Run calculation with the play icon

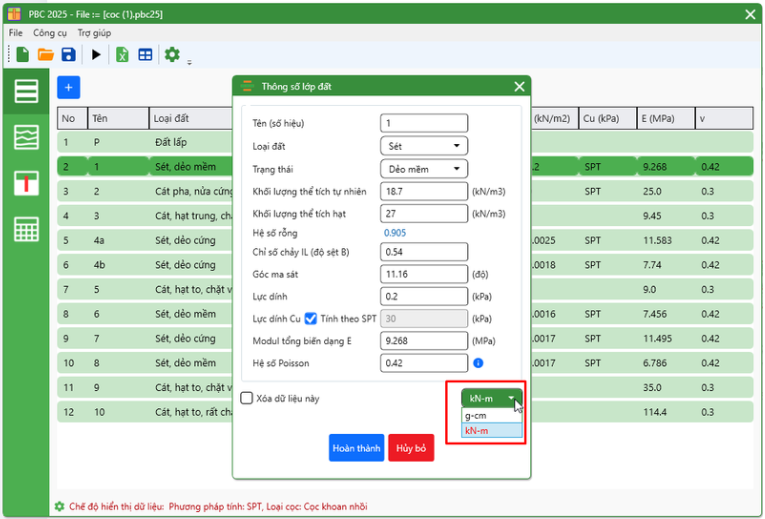(96, 55)
